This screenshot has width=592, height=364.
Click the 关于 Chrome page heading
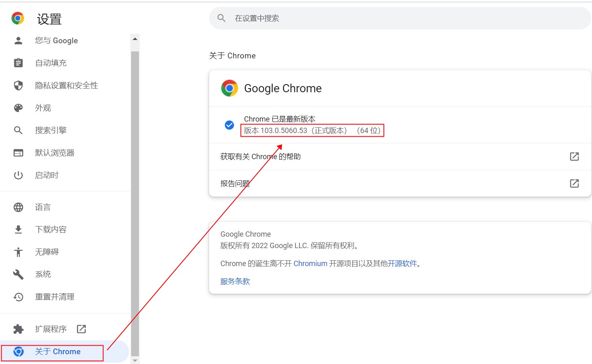[232, 56]
